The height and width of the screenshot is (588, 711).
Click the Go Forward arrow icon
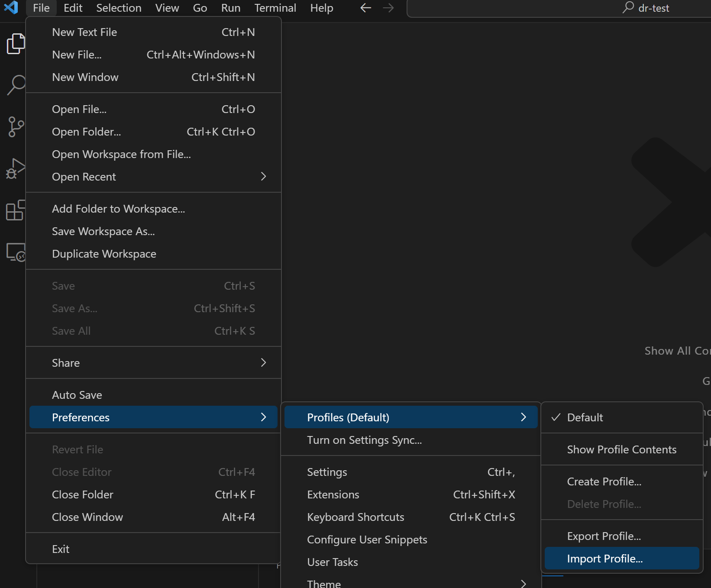click(388, 7)
